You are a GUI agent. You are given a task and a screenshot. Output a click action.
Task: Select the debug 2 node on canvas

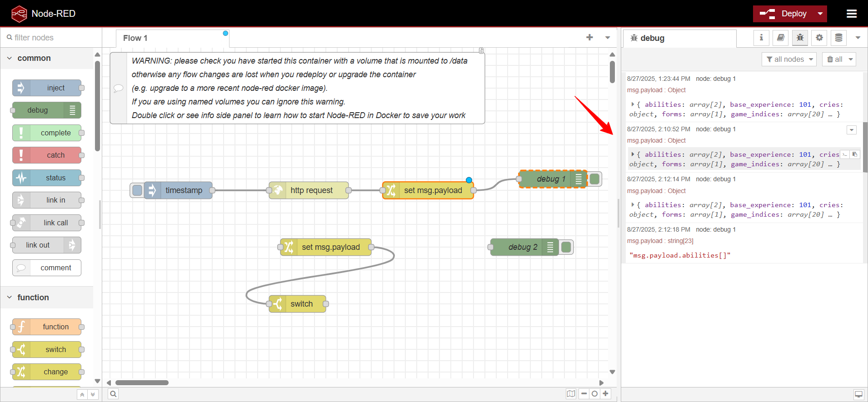(x=524, y=247)
